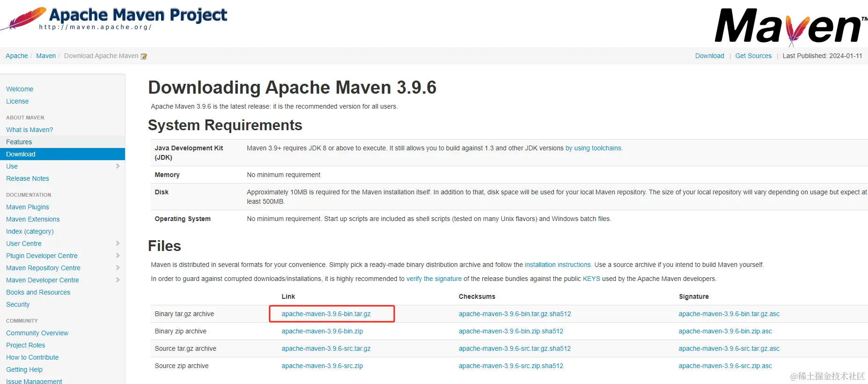Open Community Overview page
Screen dimensions: 868x384
coord(37,333)
